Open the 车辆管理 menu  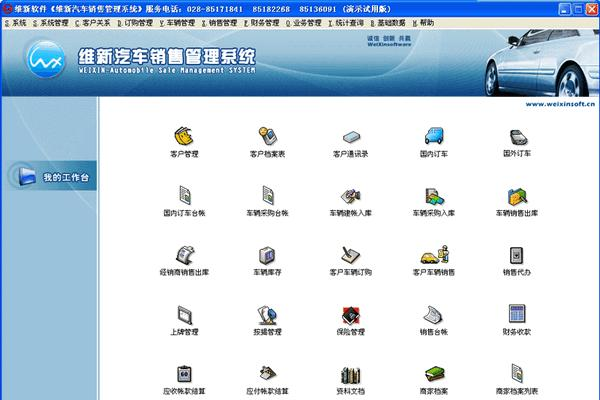coord(177,23)
